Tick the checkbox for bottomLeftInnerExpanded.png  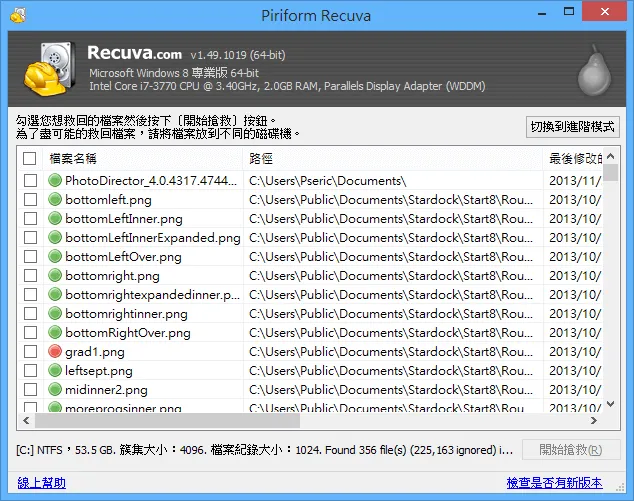pyautogui.click(x=30, y=237)
